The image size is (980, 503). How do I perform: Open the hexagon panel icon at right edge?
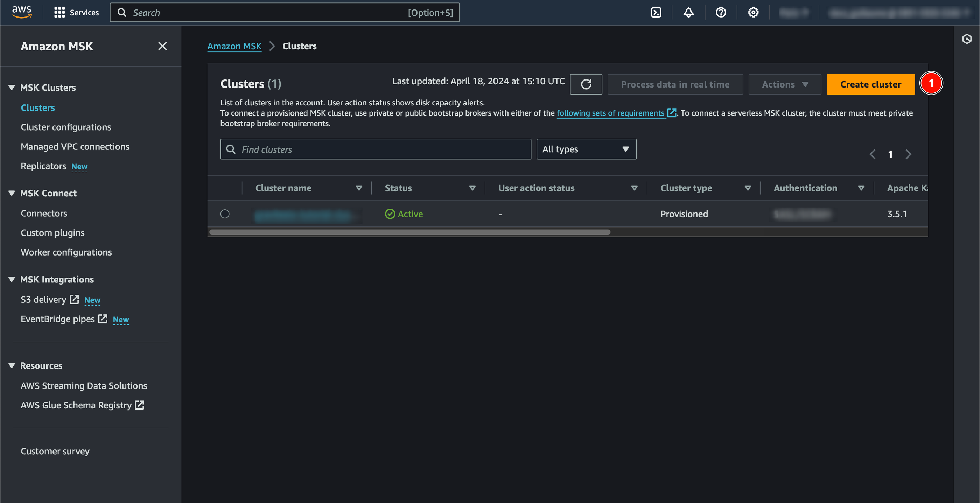[x=967, y=39]
